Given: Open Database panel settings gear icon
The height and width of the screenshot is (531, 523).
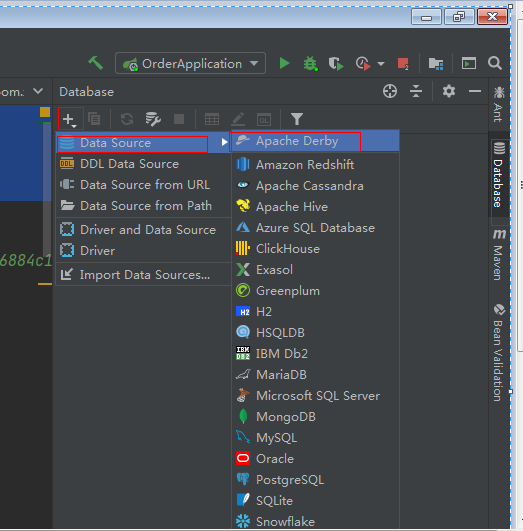Looking at the screenshot, I should 449,91.
